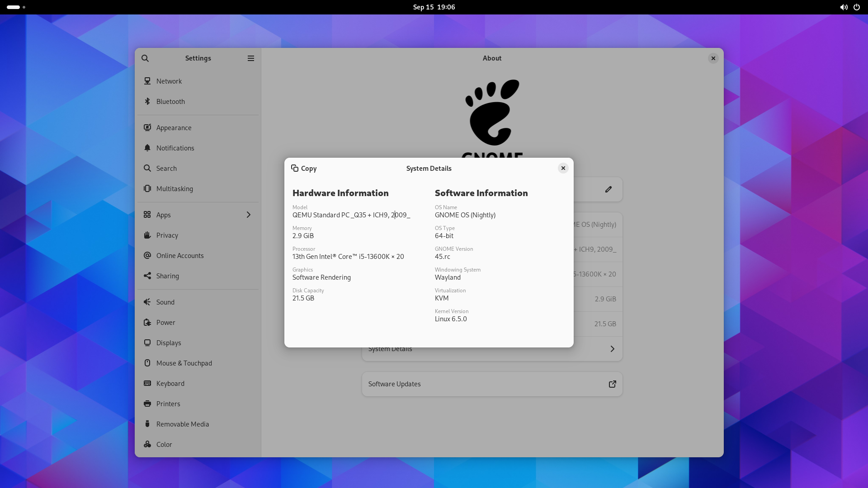Click the Software Updates external link icon
The width and height of the screenshot is (868, 488).
pos(613,384)
